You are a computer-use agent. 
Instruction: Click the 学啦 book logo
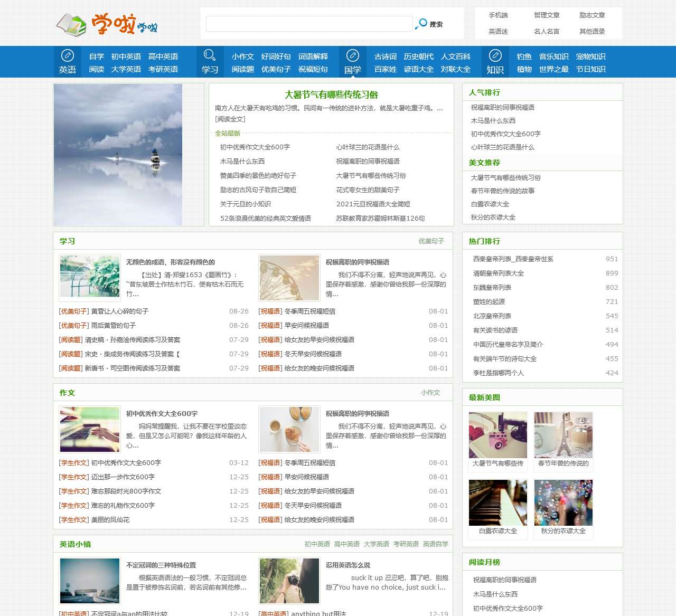pyautogui.click(x=71, y=24)
